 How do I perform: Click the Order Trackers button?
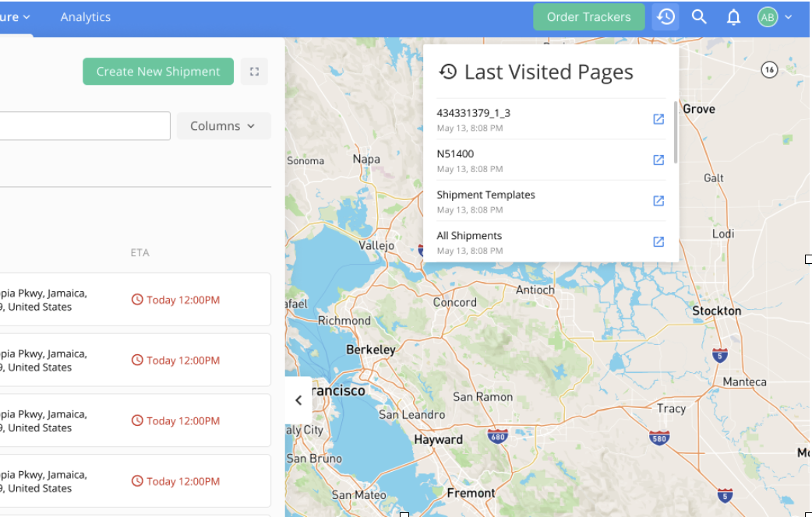pos(589,17)
